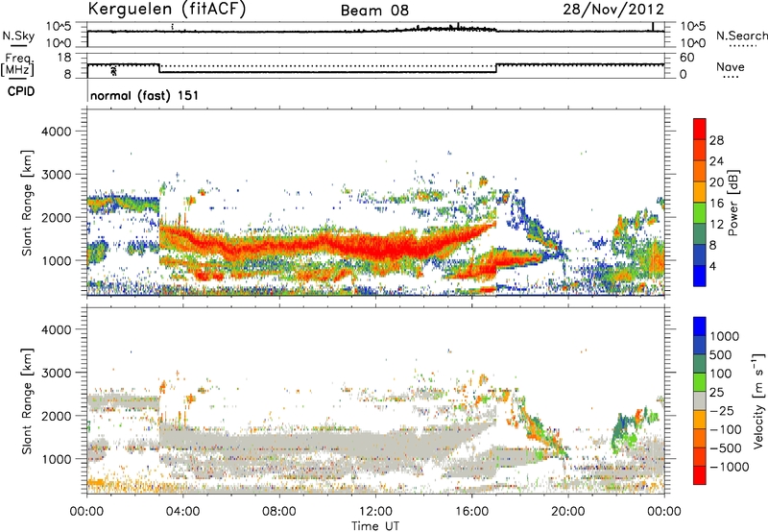The width and height of the screenshot is (768, 532).
Task: Click the 'Slant Range [km]' label of velocity plot
Action: (x=27, y=401)
